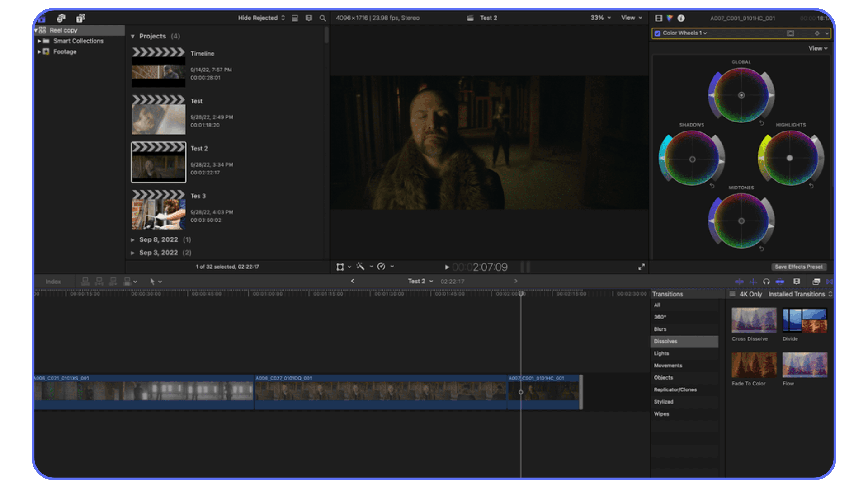The width and height of the screenshot is (868, 488).
Task: Click the browser search magnifier icon
Action: [323, 18]
